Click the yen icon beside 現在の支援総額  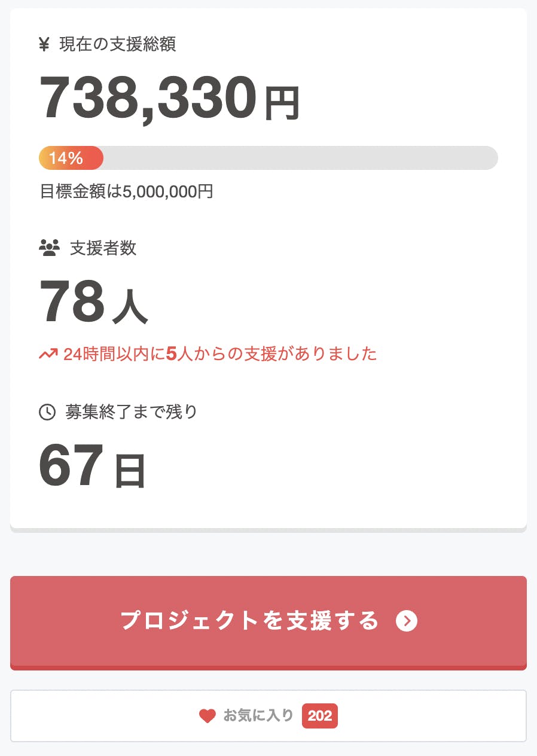(x=44, y=45)
